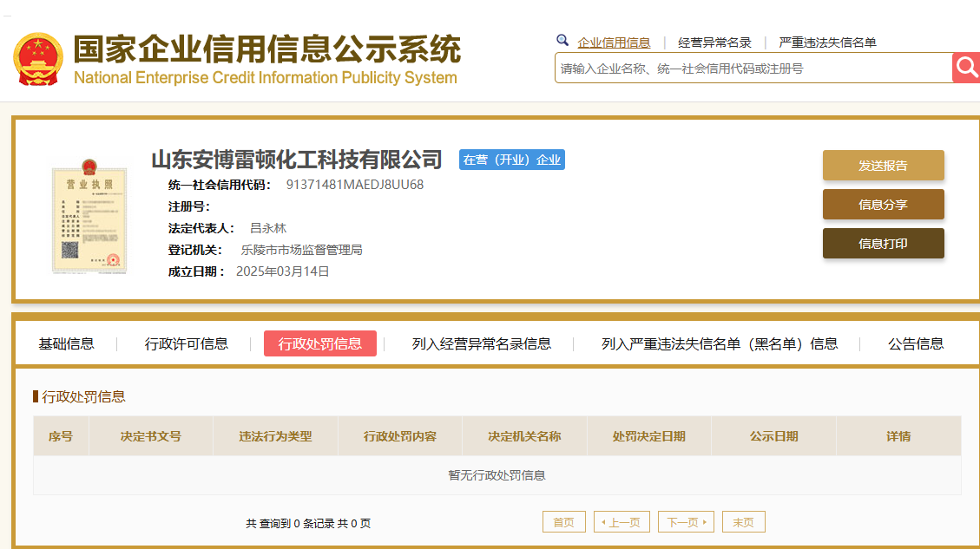The width and height of the screenshot is (980, 549).
Task: Jump to last page with 末页
Action: (x=743, y=522)
